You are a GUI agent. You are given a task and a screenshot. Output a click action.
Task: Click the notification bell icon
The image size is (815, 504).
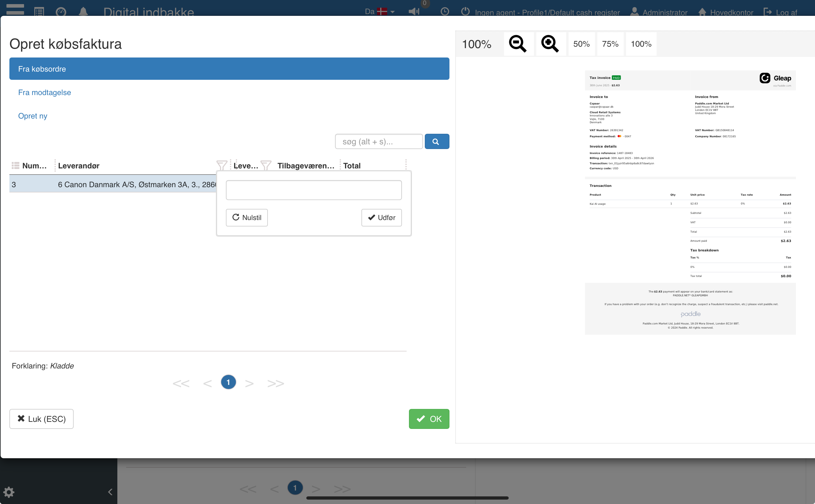83,12
